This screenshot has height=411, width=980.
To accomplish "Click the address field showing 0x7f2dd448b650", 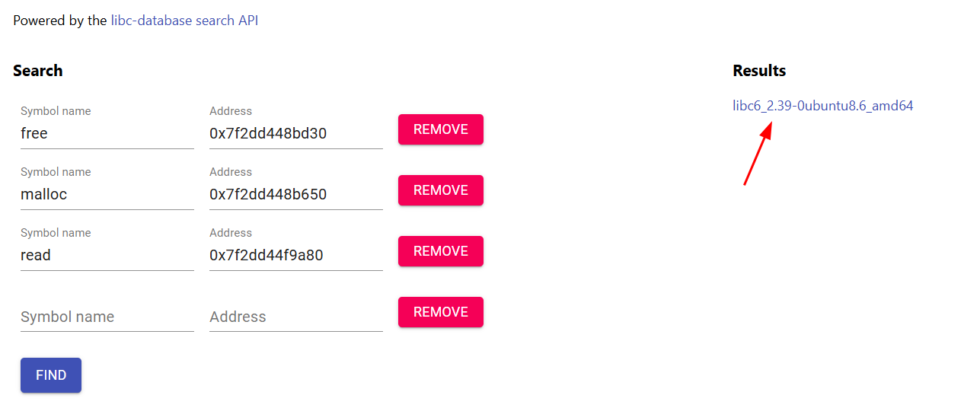I will (x=295, y=195).
